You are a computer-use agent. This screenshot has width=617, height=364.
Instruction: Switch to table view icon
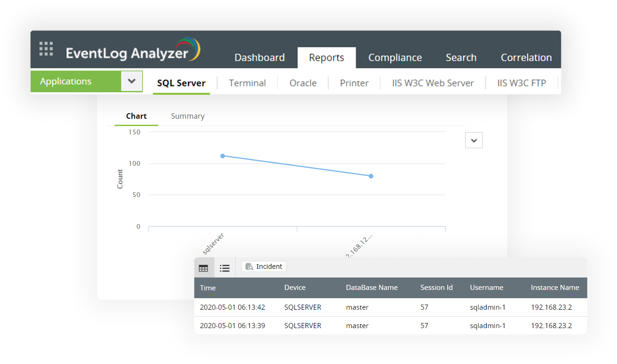pyautogui.click(x=203, y=268)
